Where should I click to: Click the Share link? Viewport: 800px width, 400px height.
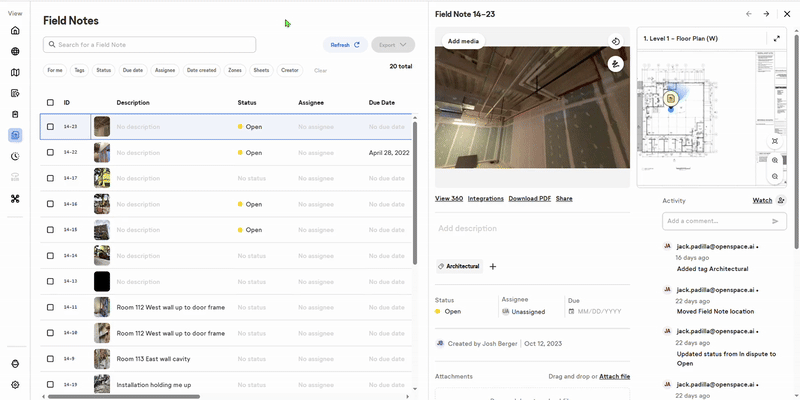coord(564,198)
